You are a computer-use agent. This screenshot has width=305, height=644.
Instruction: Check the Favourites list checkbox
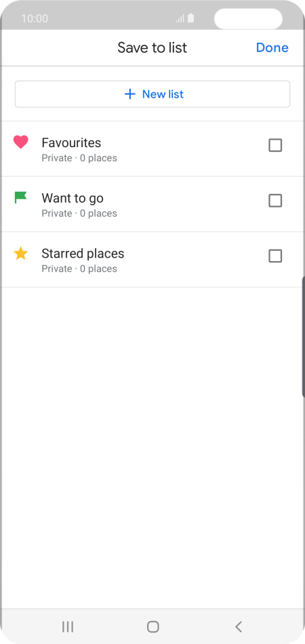pyautogui.click(x=275, y=145)
